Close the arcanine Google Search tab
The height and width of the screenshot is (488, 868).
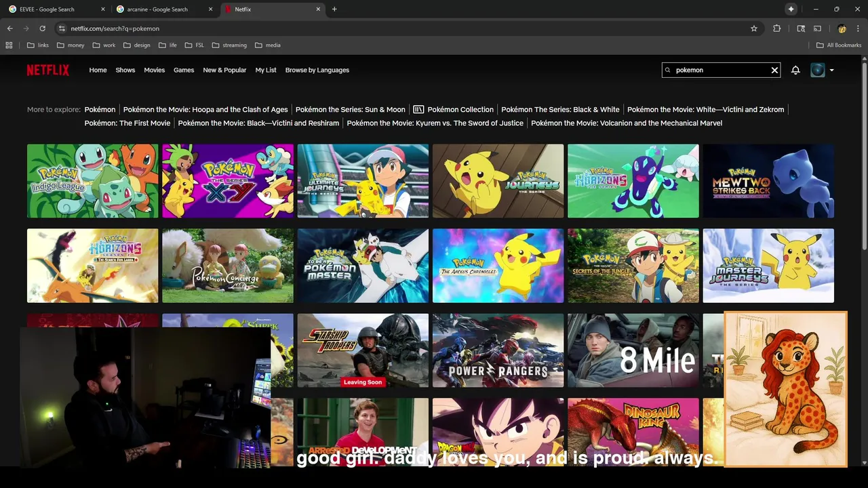click(x=211, y=9)
